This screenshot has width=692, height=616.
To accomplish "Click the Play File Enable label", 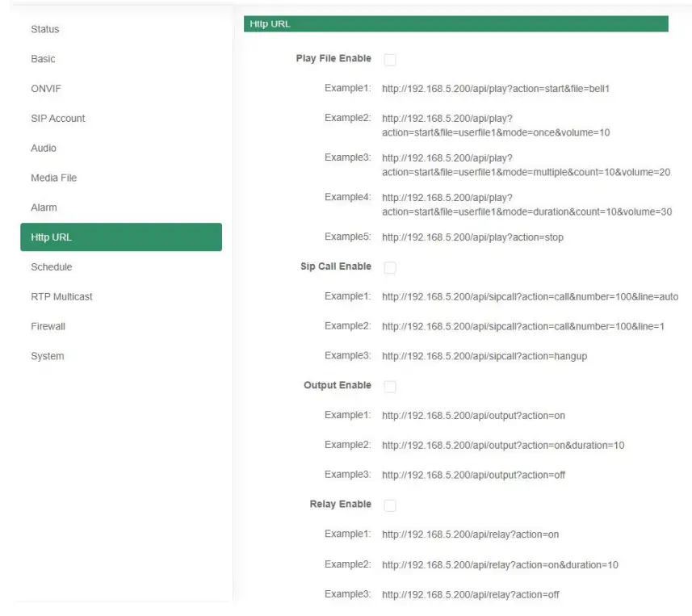I will tap(333, 58).
